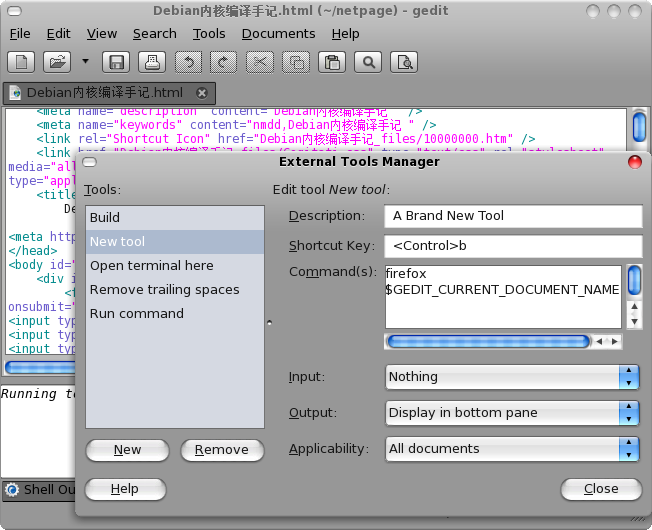Viewport: 652px width, 530px height.
Task: Click the Save toolbar icon
Action: click(116, 62)
